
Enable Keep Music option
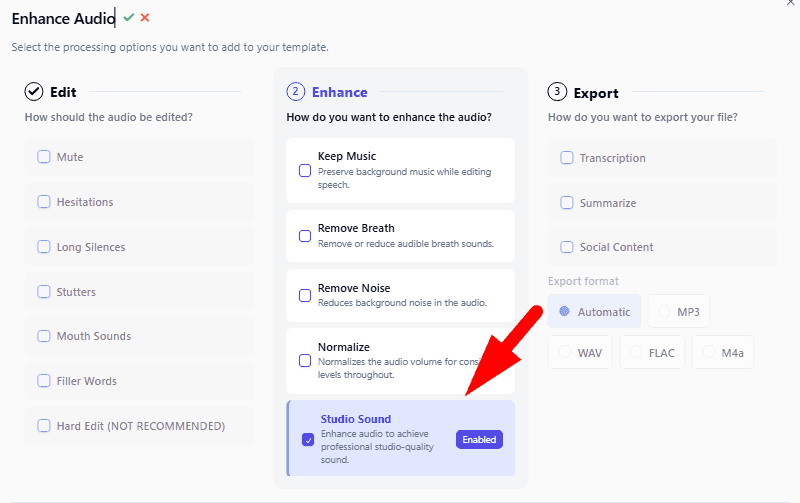tap(305, 170)
